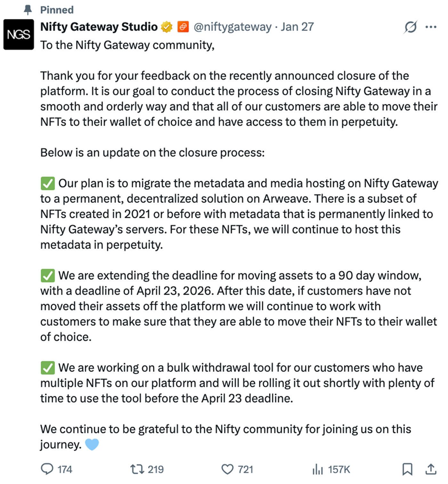This screenshot has width=448, height=484.
Task: Open the Grok explain-post icon
Action: point(410,27)
